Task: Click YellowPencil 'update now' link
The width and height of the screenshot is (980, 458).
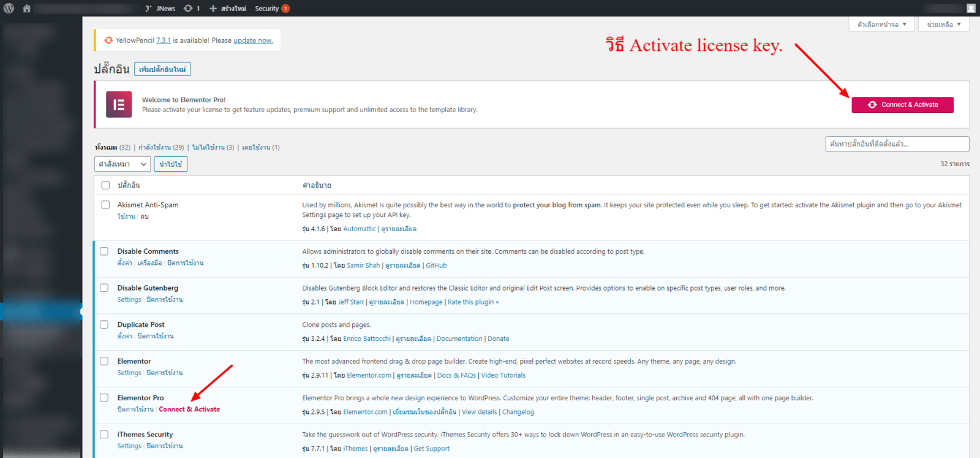Action: pyautogui.click(x=253, y=40)
